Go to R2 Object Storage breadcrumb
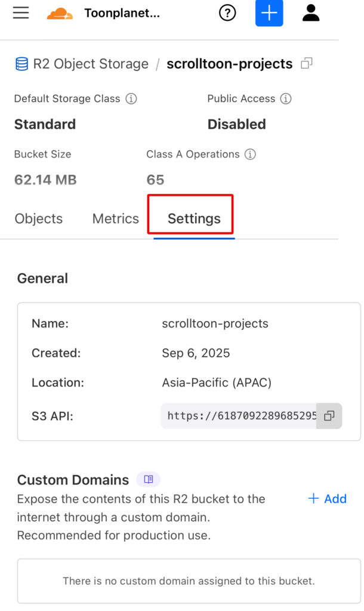364x611 pixels. tap(91, 64)
